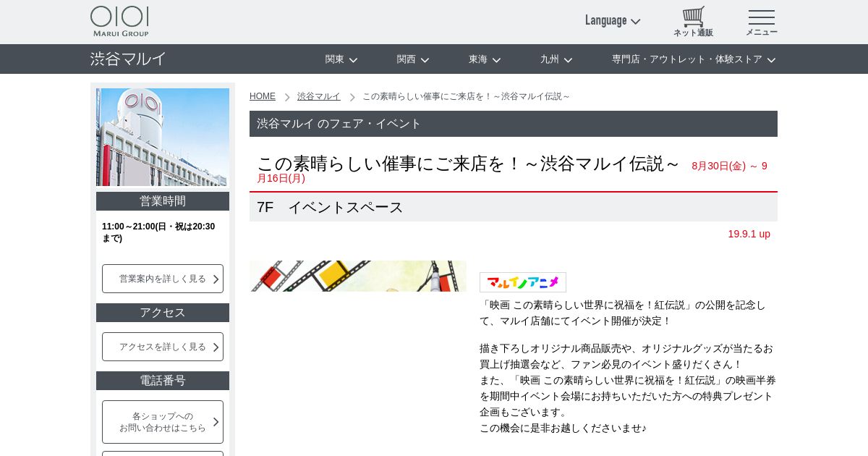This screenshot has width=868, height=456.
Task: Click the 営業時間 sidebar heading
Action: pyautogui.click(x=163, y=201)
